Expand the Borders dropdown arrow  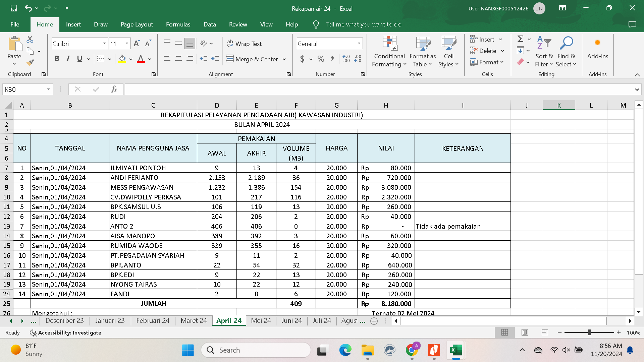pos(110,59)
